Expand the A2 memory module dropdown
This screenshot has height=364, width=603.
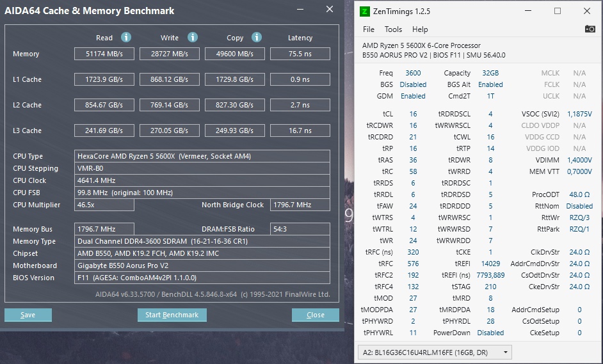click(435, 352)
